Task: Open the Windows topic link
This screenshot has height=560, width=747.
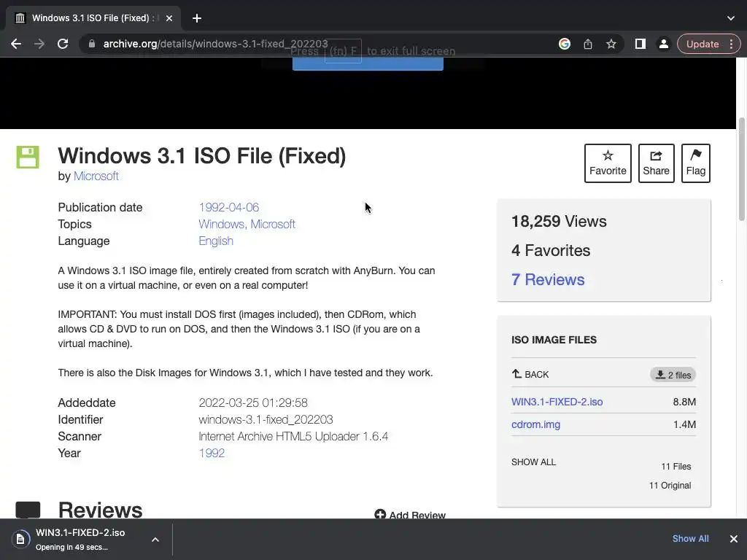Action: pos(222,225)
